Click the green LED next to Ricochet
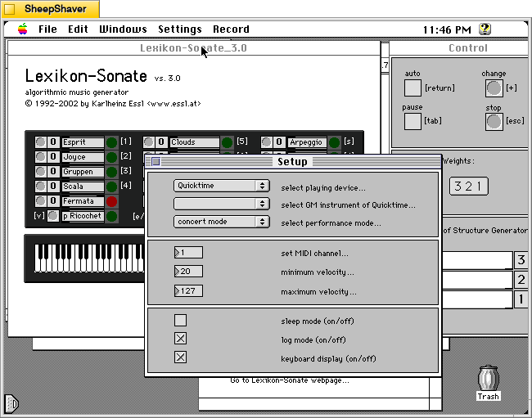 111,216
